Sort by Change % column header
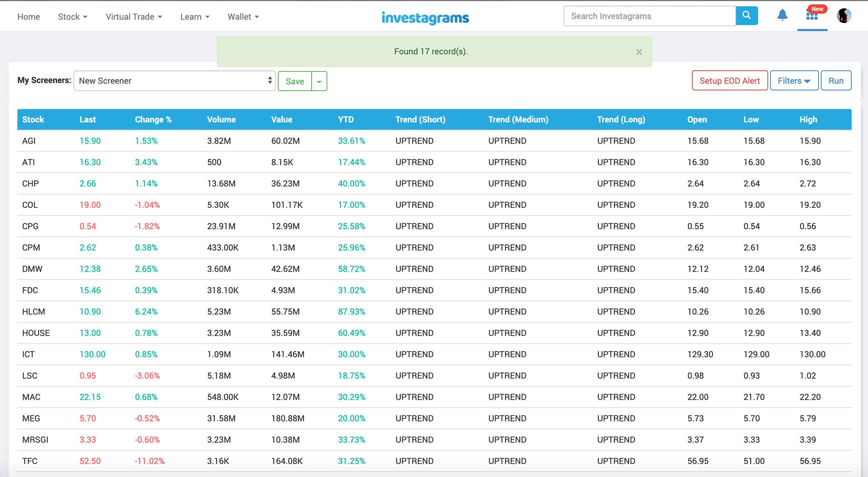 coord(153,119)
